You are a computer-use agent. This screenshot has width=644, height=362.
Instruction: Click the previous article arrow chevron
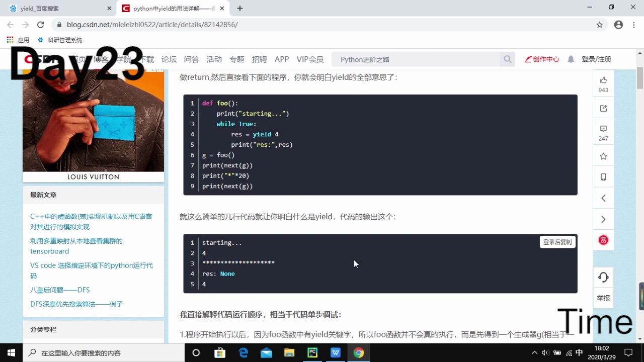[x=603, y=198]
